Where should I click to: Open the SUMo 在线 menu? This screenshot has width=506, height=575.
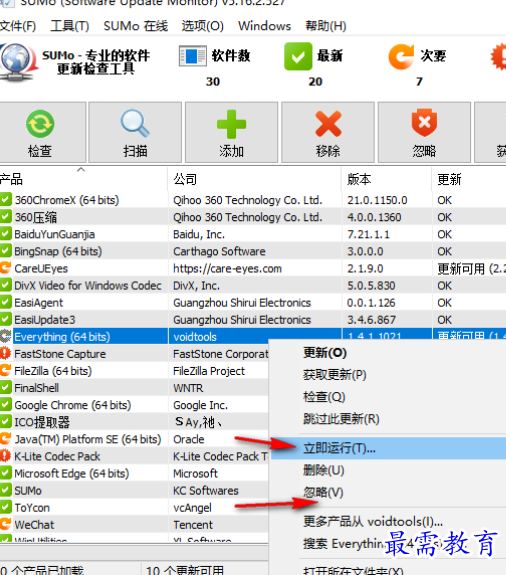click(136, 26)
